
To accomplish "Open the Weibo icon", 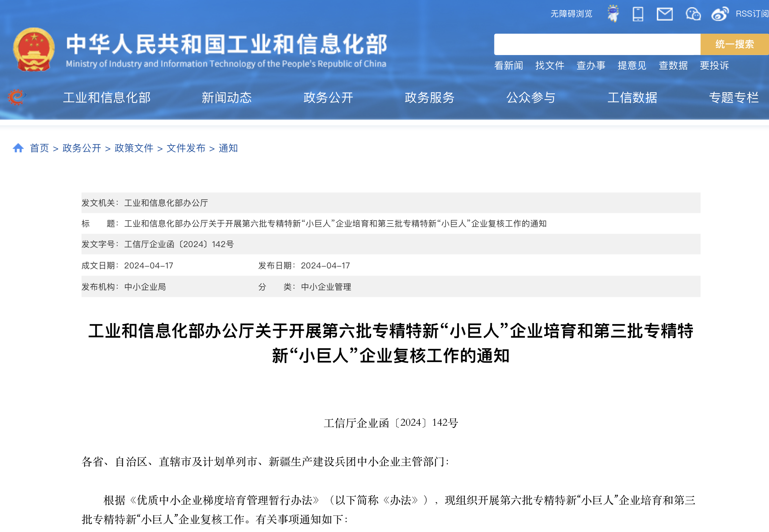I will click(x=720, y=14).
